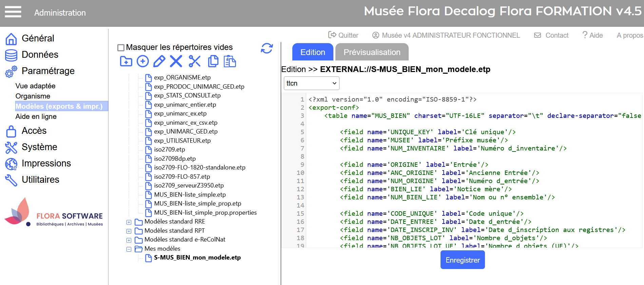Select MUS_BIEN-list_simple_prop.properties file
The height and width of the screenshot is (285, 644).
click(x=205, y=213)
